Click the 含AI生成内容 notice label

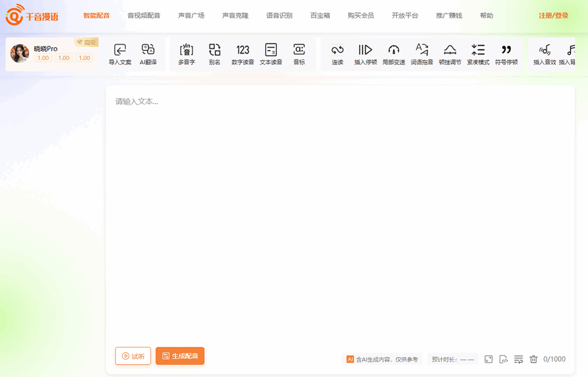(382, 359)
